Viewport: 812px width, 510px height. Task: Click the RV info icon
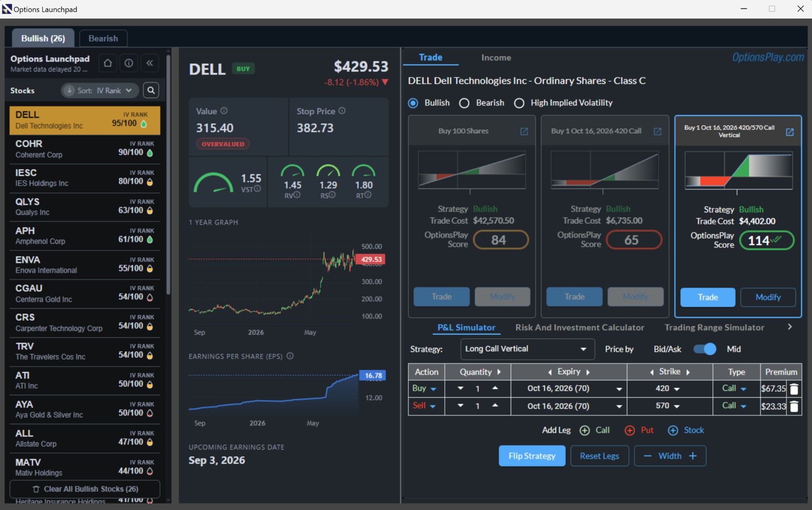point(297,195)
